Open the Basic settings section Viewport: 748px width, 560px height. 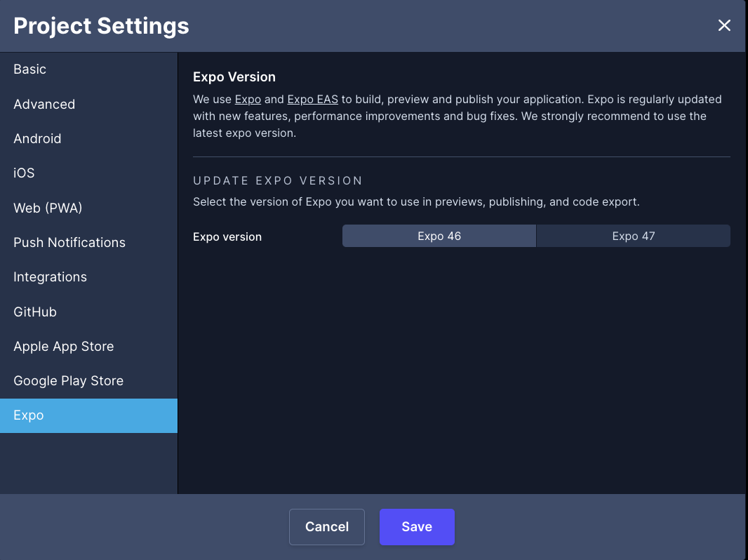pos(88,69)
